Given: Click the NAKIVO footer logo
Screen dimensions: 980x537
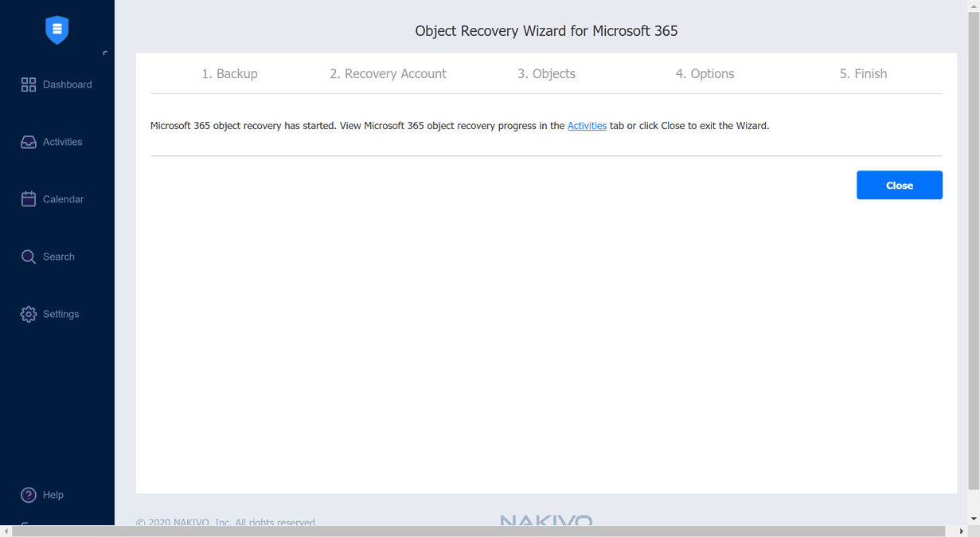Looking at the screenshot, I should click(546, 520).
